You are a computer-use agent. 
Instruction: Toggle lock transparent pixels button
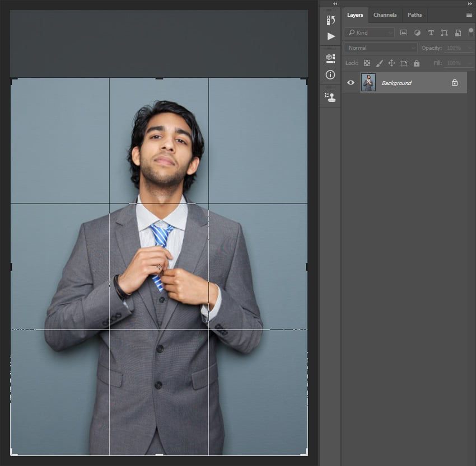(367, 63)
